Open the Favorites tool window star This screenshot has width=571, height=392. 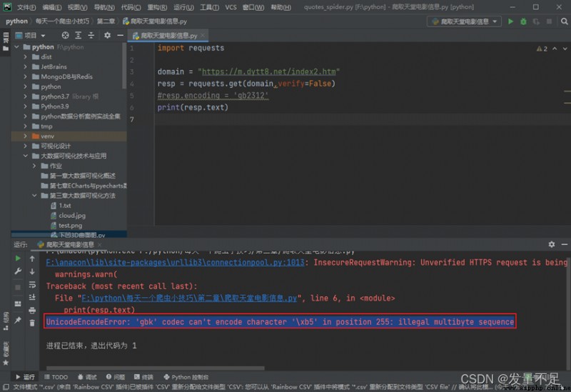[x=6, y=363]
